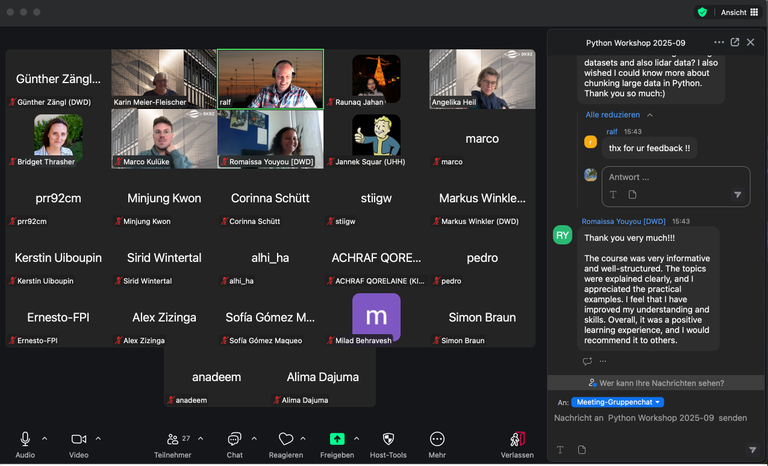Toggle camera with the Video button

tap(78, 439)
